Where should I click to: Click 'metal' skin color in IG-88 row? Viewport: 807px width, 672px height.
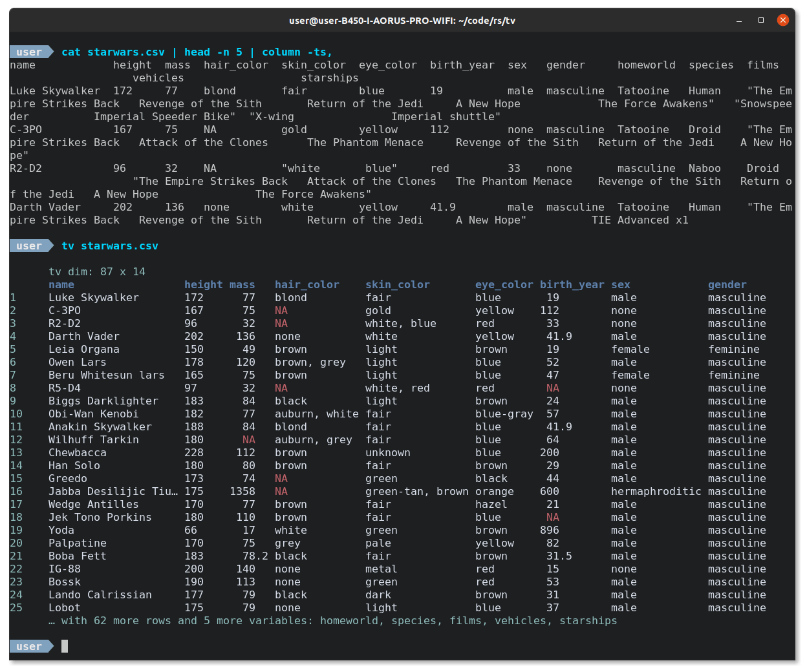click(x=382, y=569)
